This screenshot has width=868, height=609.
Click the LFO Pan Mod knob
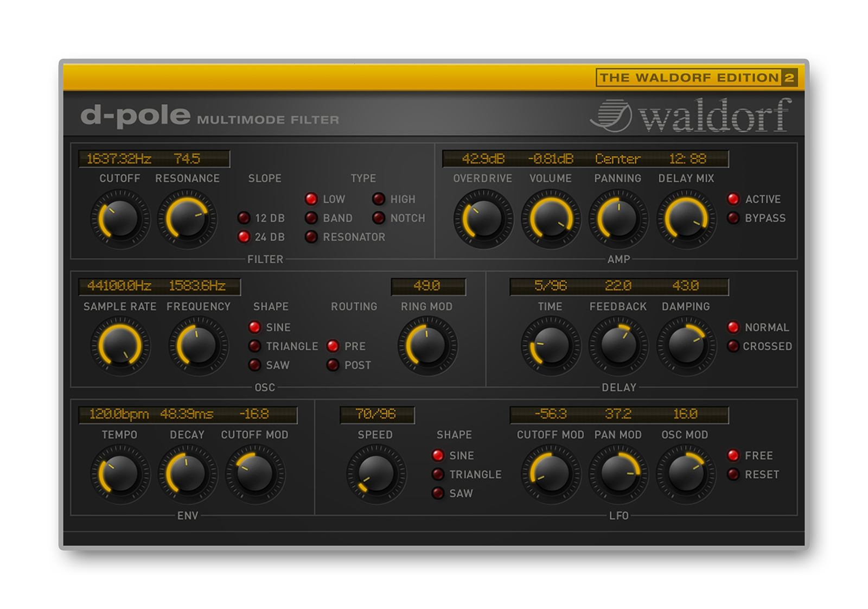point(618,474)
